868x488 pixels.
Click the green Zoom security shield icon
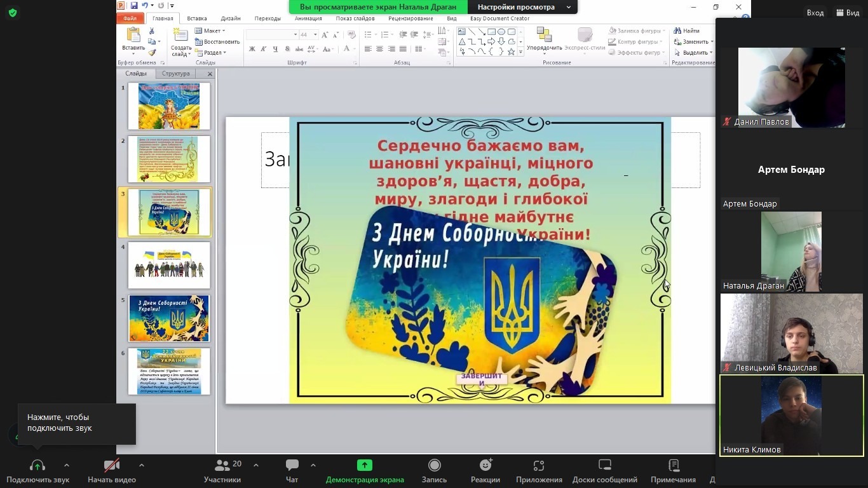tap(13, 12)
